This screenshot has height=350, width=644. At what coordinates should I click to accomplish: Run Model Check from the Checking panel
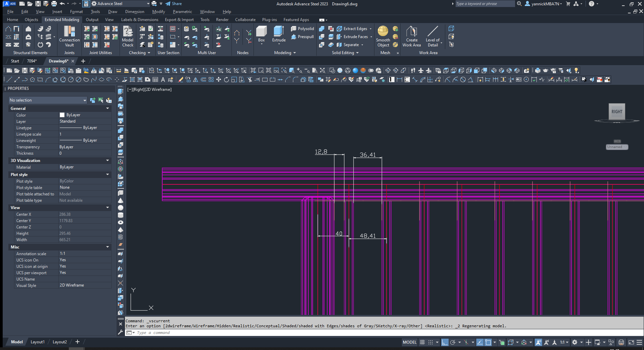click(x=128, y=35)
